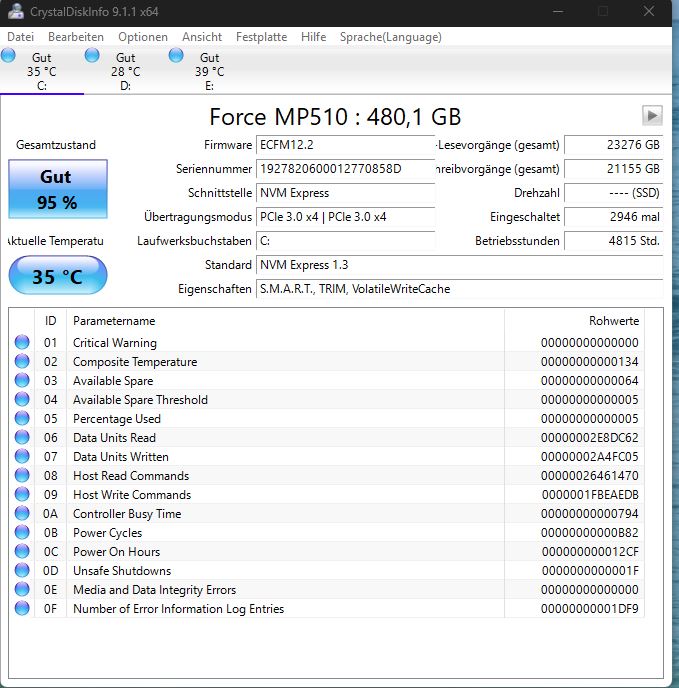Switch to the 28 °C D: drive tab

point(126,71)
